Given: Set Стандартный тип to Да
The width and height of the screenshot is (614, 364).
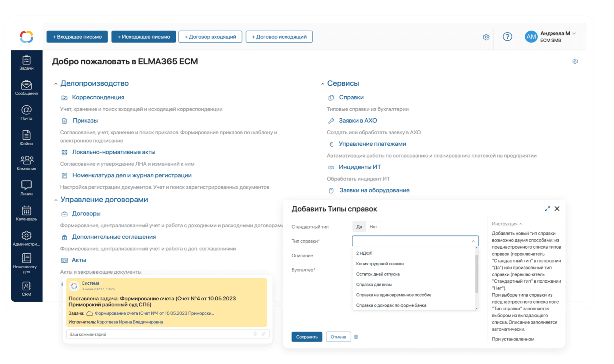Looking at the screenshot, I should pos(359,227).
